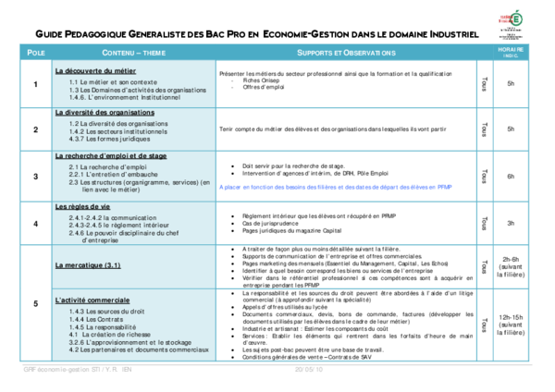The height and width of the screenshot is (392, 555).
Task: Click the 'Horaire indic.' column header
Action: click(x=511, y=53)
